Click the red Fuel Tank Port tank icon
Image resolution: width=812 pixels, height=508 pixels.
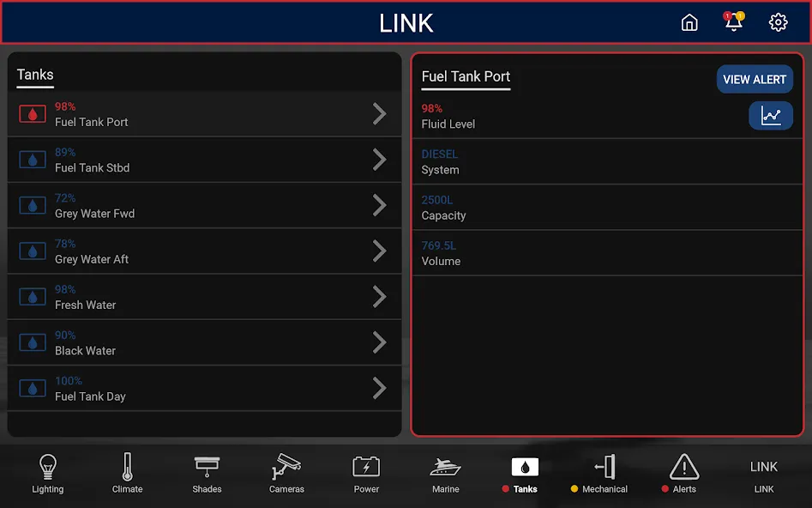coord(33,114)
